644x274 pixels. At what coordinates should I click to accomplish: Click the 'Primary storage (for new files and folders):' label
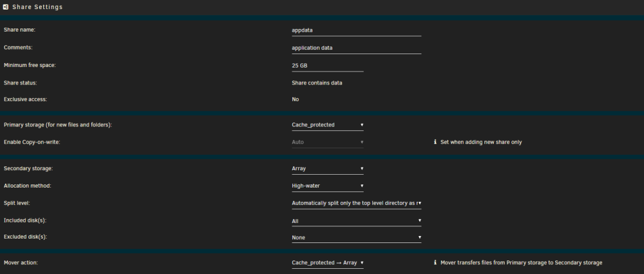(58, 124)
